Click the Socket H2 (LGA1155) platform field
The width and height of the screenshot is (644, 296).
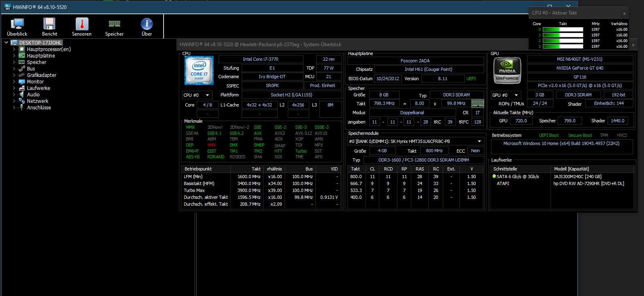[291, 95]
